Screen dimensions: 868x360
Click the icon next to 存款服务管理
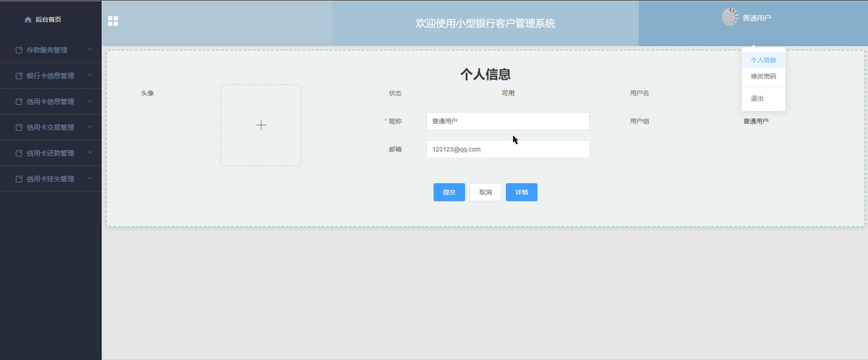[19, 50]
